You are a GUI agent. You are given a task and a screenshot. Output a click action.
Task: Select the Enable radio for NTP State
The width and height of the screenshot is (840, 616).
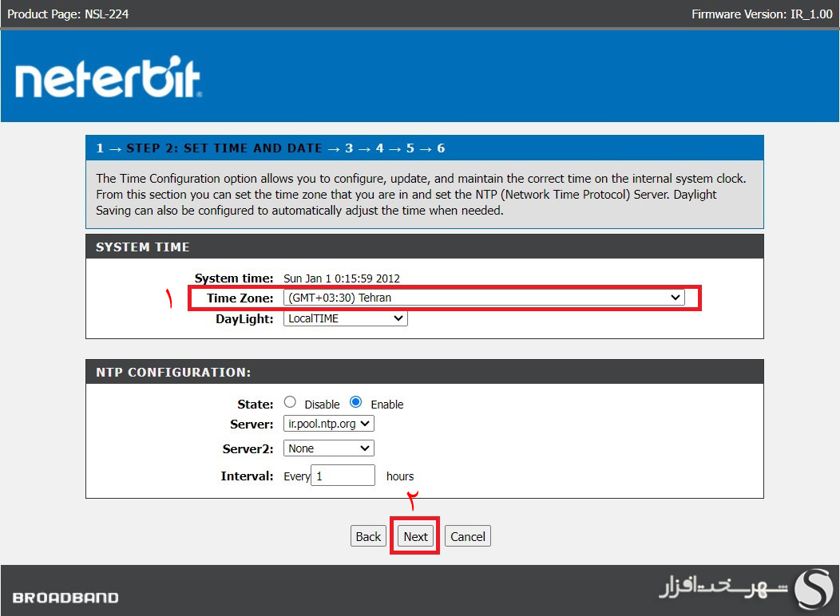coord(354,401)
